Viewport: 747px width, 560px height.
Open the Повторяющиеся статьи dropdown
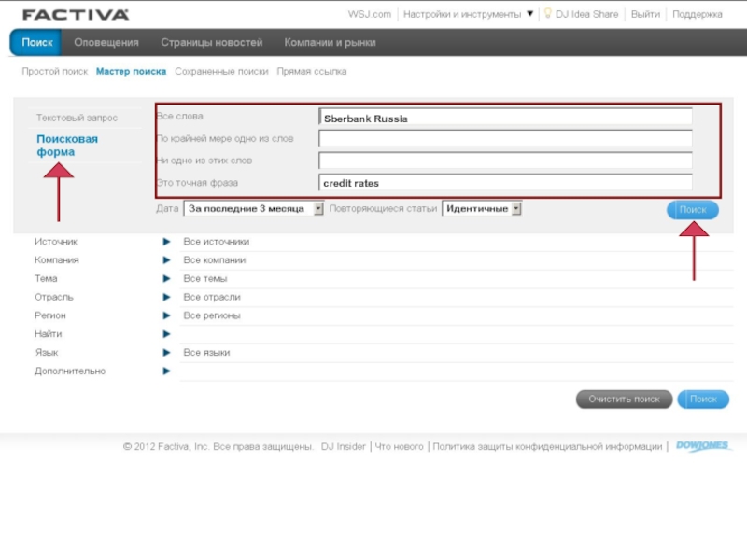(482, 208)
